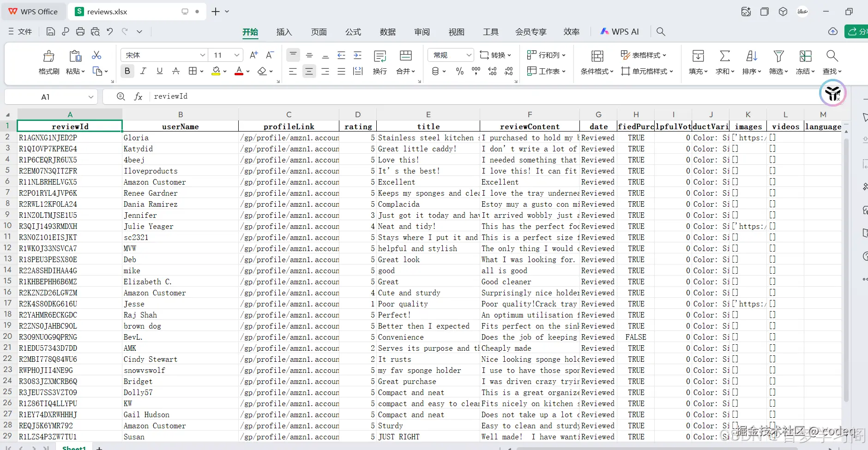Click the Thousands separator icon
The height and width of the screenshot is (450, 868).
(476, 71)
